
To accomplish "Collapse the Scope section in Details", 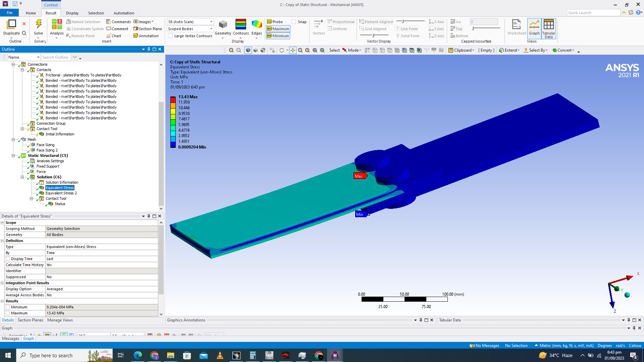I will click(x=2, y=223).
